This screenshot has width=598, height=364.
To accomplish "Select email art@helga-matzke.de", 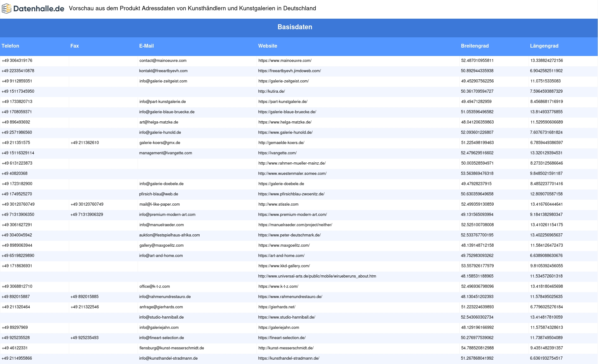I will [159, 122].
